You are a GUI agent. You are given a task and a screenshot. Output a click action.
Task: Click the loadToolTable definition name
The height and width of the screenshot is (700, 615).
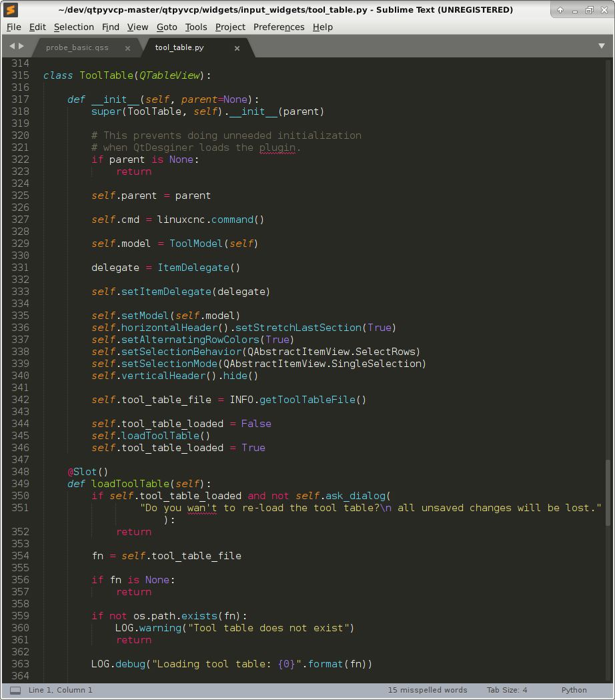pyautogui.click(x=130, y=484)
